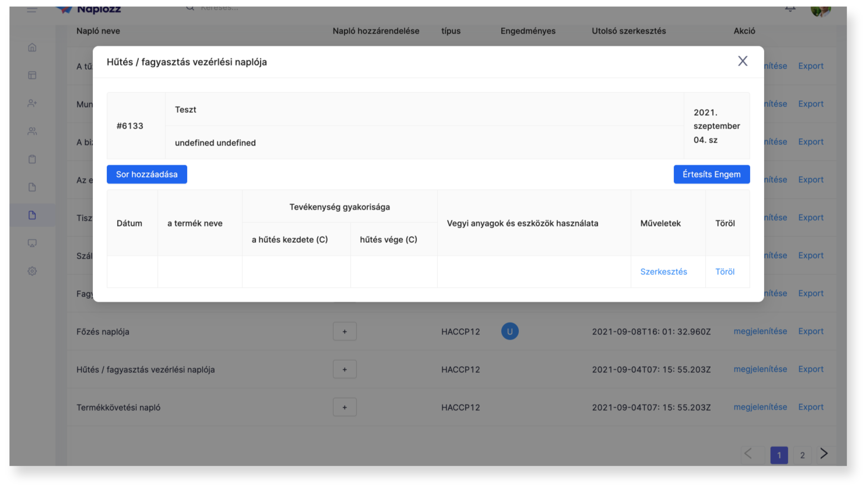Click the plus button for Főzés naplója
The height and width of the screenshot is (490, 868).
[344, 332]
